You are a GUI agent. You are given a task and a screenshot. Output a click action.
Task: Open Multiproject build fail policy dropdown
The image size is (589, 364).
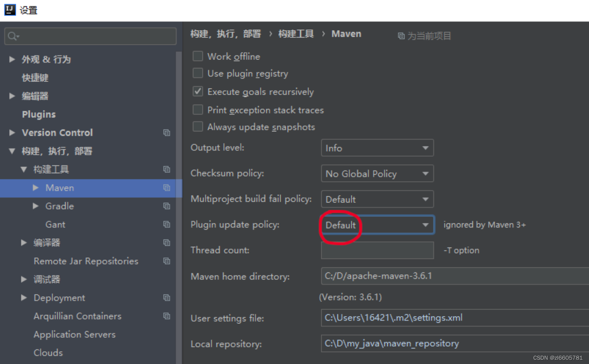click(x=377, y=199)
